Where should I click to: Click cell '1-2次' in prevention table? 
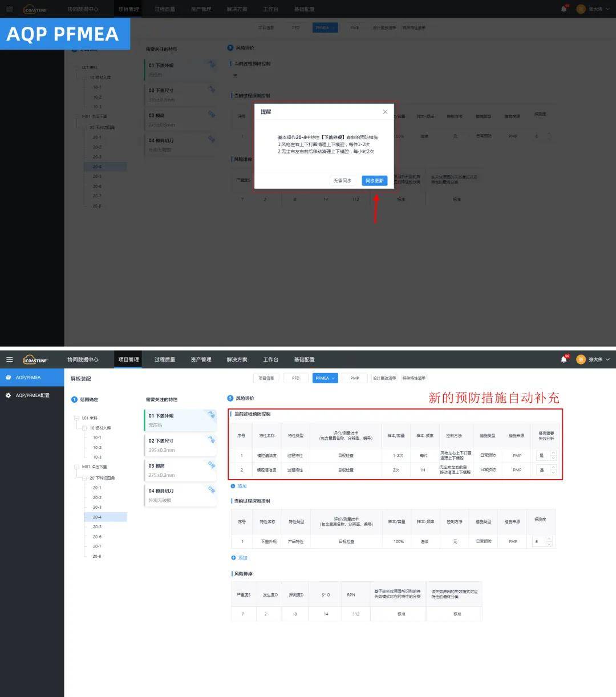(x=398, y=455)
